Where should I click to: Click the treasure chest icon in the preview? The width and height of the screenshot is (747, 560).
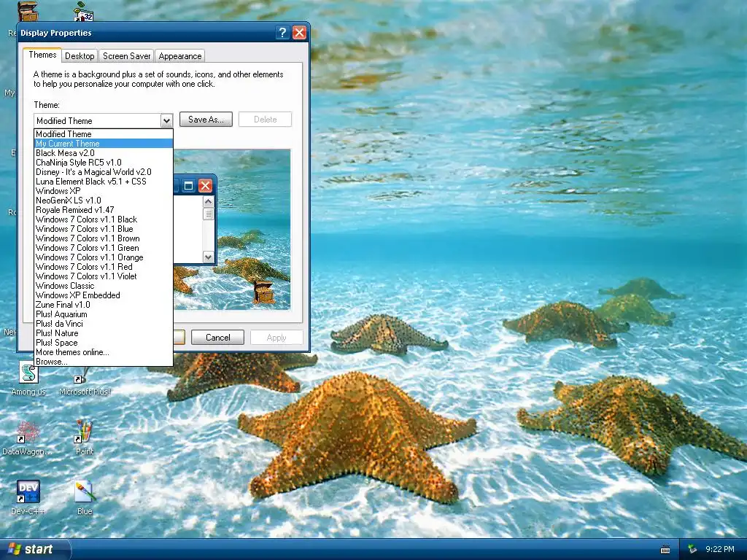click(x=263, y=292)
